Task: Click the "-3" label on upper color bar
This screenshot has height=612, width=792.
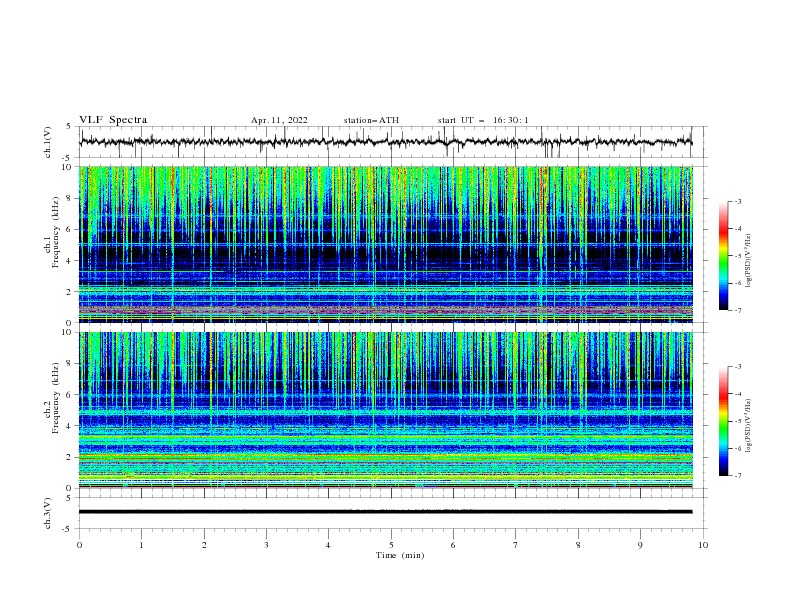Action: [x=737, y=201]
